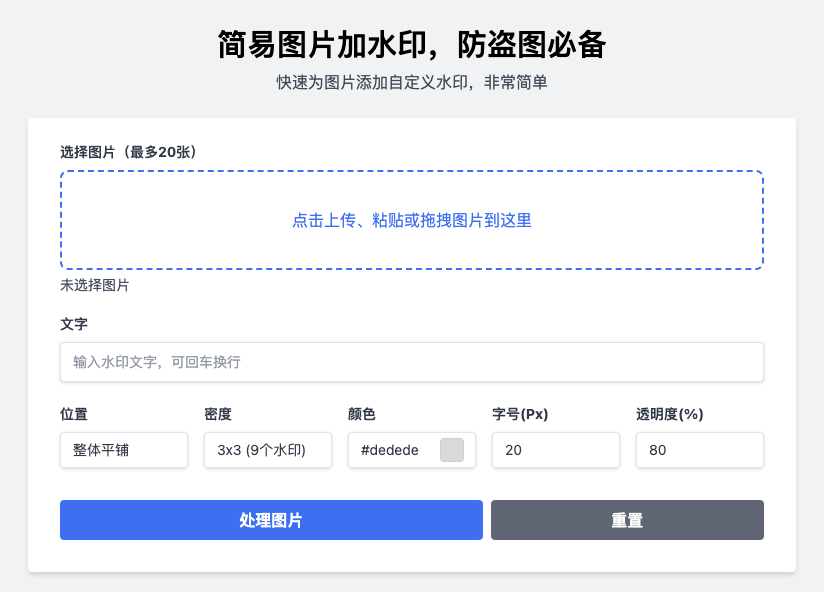Screen dimensions: 824x592
Task: Click the gray 重置 button
Action: (x=627, y=520)
